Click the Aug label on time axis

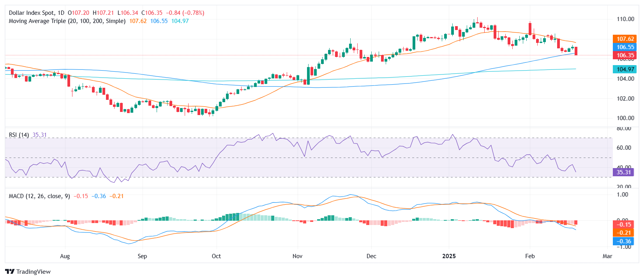pos(65,256)
